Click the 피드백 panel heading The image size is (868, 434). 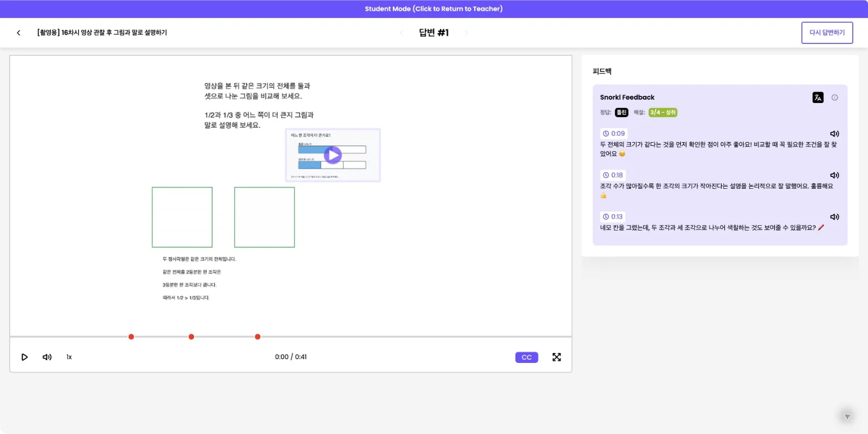602,72
